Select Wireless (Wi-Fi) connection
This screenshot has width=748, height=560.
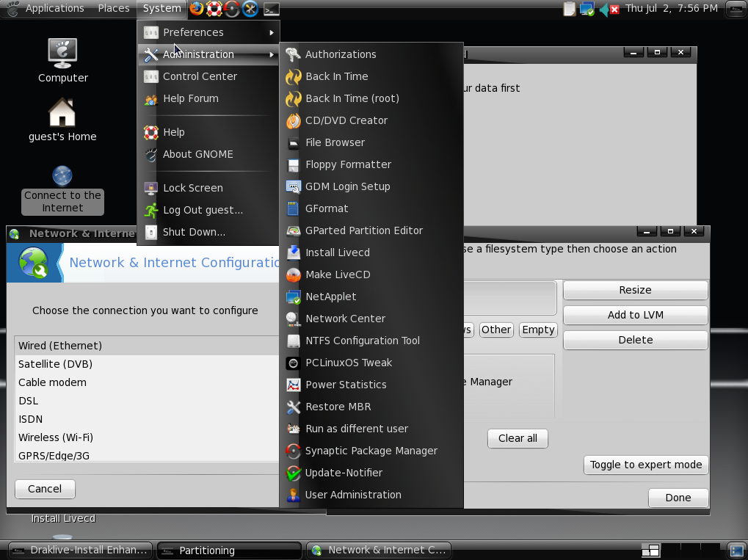147,437
